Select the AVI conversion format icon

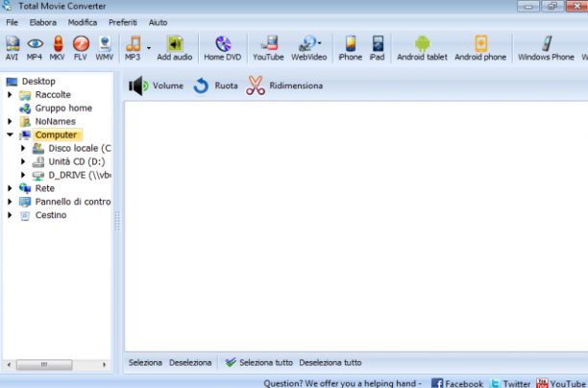[12, 48]
